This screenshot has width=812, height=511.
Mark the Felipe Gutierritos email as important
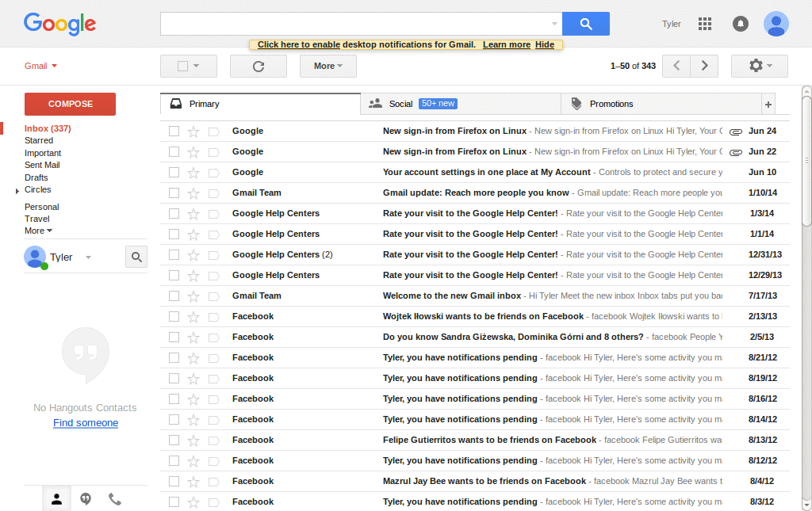pos(213,440)
